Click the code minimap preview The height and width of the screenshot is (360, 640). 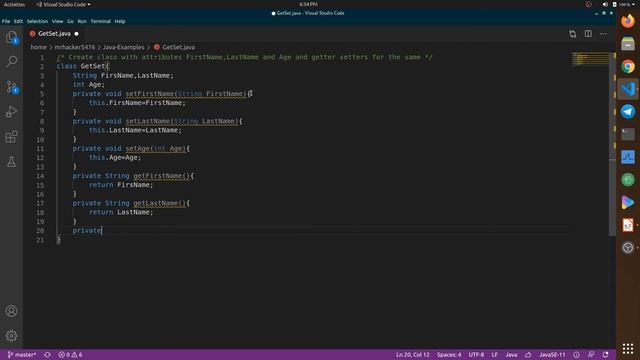(x=591, y=59)
